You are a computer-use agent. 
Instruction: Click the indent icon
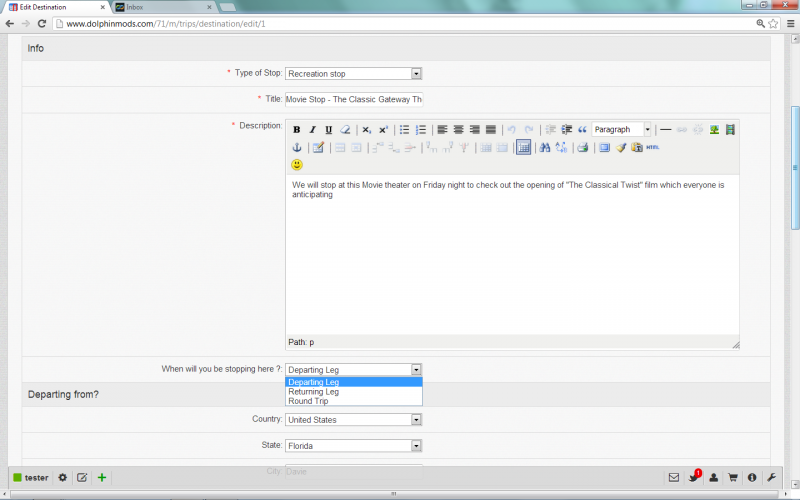pyautogui.click(x=566, y=130)
